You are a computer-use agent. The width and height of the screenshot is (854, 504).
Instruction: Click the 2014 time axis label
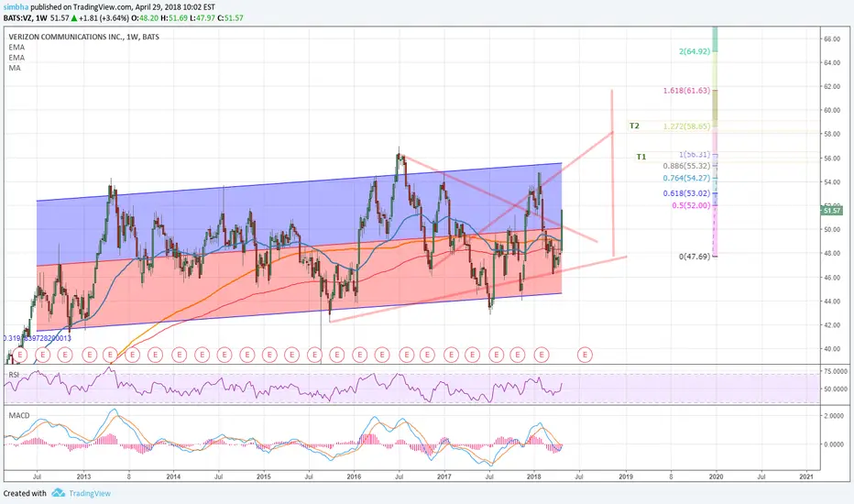173,477
